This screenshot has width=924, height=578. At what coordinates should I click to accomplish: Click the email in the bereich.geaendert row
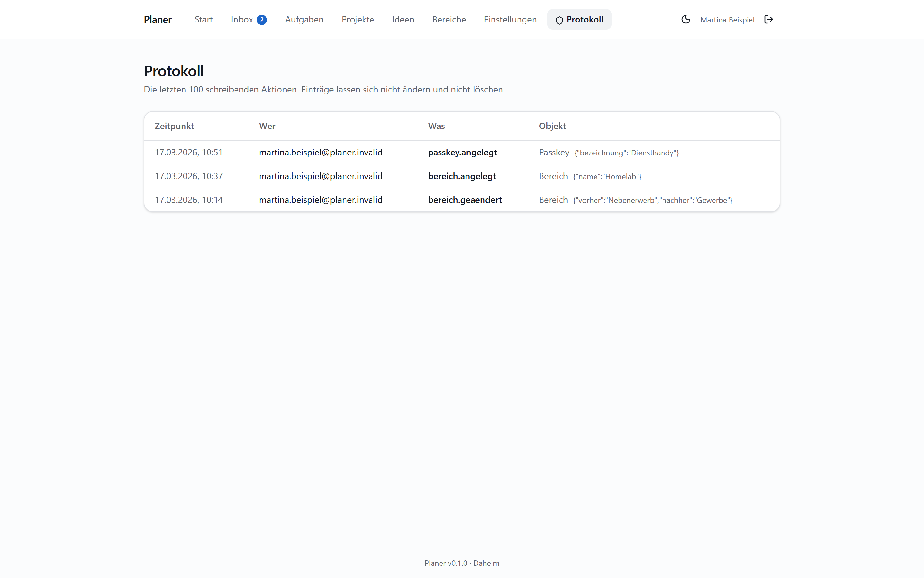point(321,199)
